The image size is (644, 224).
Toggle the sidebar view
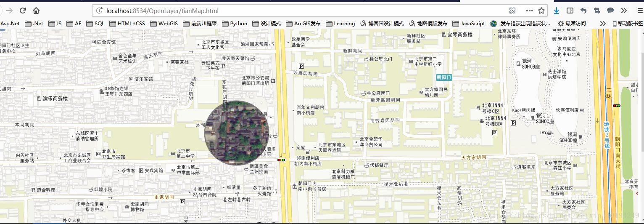pos(570,11)
